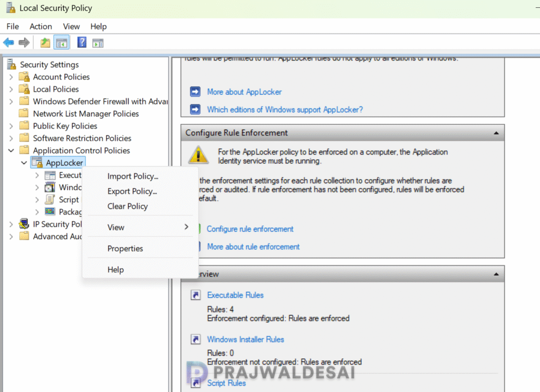Expand the Account Policies node
This screenshot has height=392, width=540.
click(x=11, y=77)
